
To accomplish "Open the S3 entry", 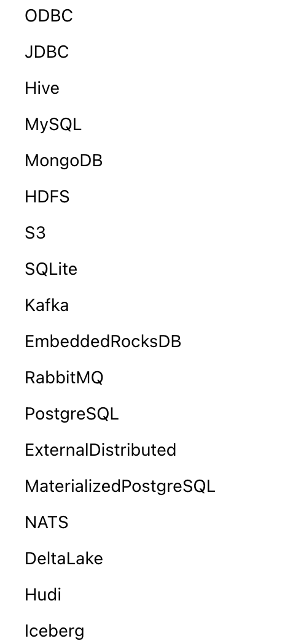I will (35, 233).
